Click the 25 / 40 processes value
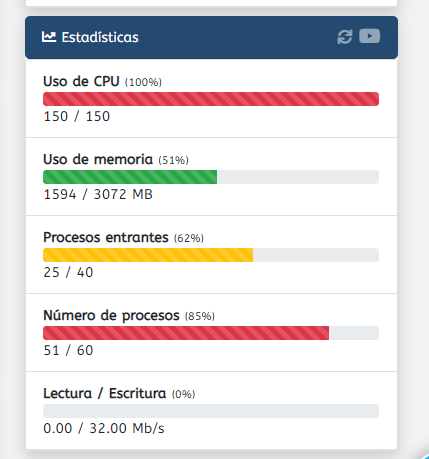This screenshot has height=459, width=429. pos(68,272)
